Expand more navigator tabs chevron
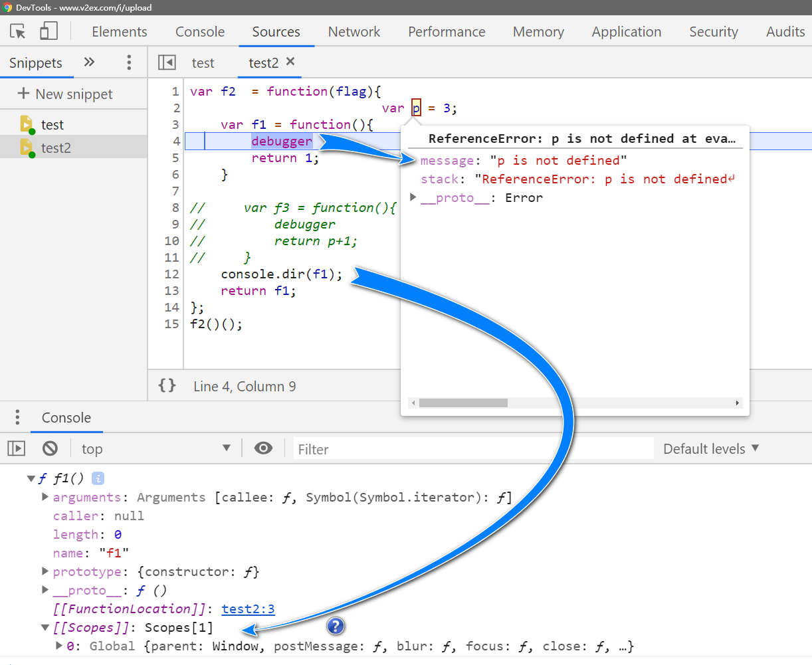 click(89, 62)
